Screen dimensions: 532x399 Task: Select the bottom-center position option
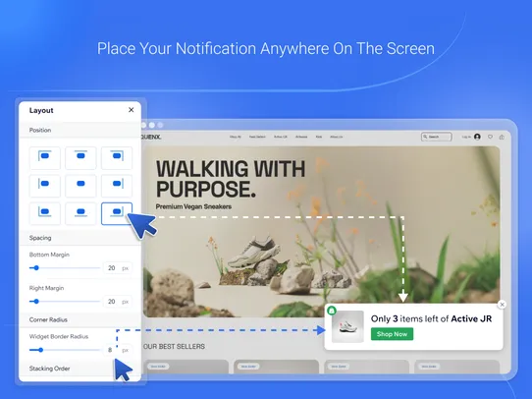[80, 213]
